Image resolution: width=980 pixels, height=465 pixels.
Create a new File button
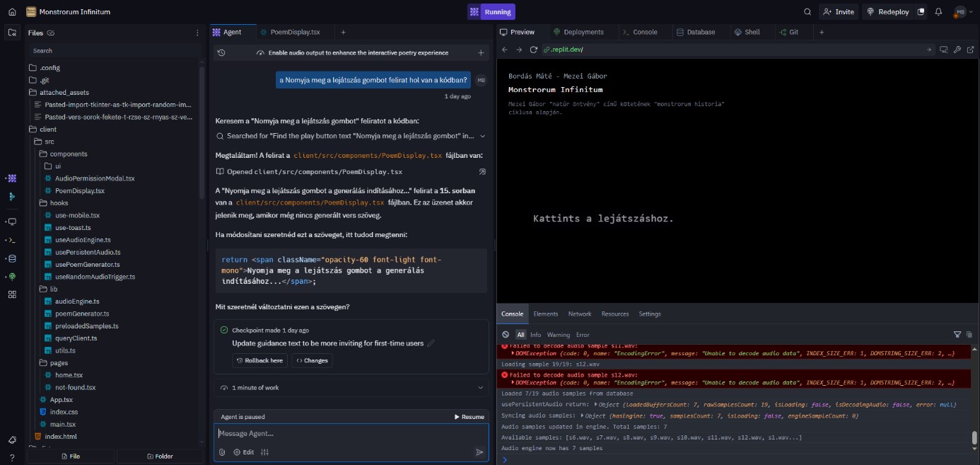[x=70, y=457]
